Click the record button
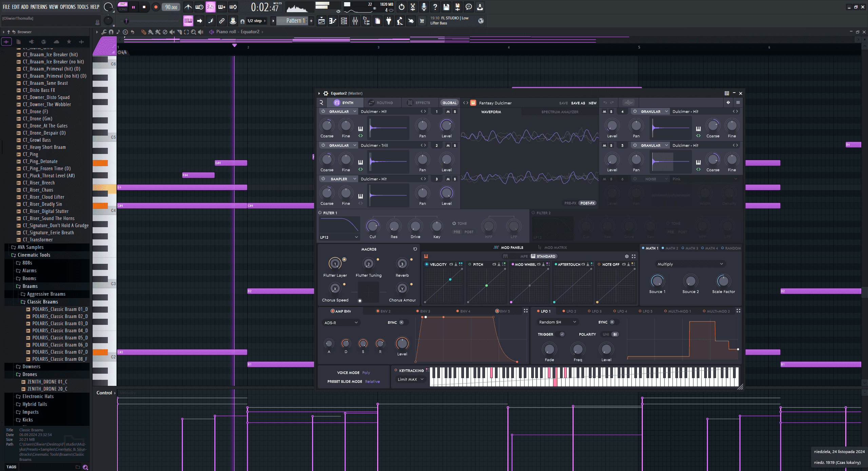Screen dimensions: 868x471 coord(156,7)
